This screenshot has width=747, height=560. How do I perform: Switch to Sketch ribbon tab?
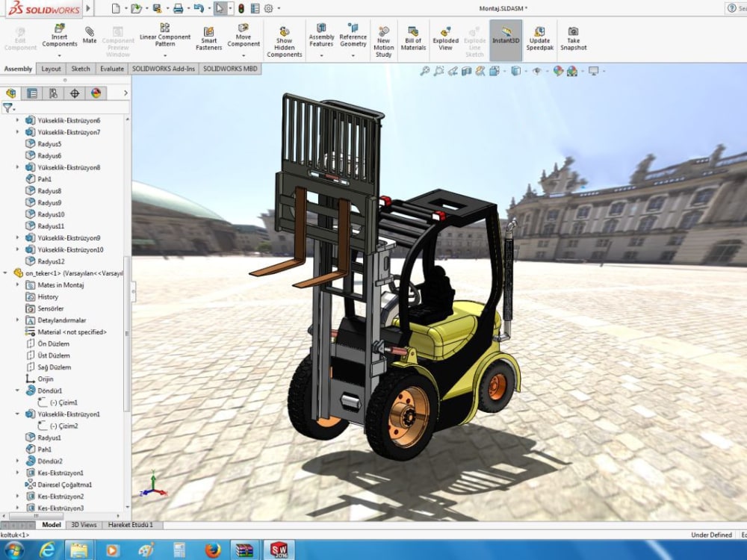pyautogui.click(x=81, y=69)
